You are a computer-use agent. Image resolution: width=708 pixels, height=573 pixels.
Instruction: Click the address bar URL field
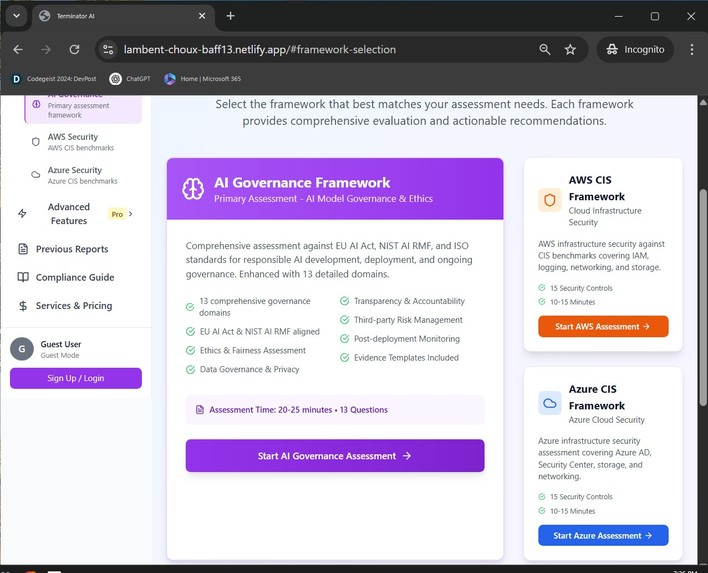tap(260, 50)
